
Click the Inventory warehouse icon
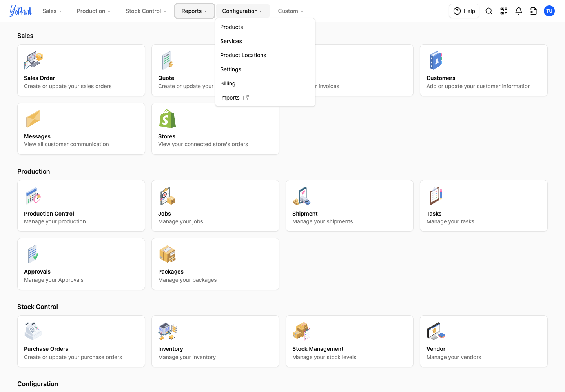(168, 331)
